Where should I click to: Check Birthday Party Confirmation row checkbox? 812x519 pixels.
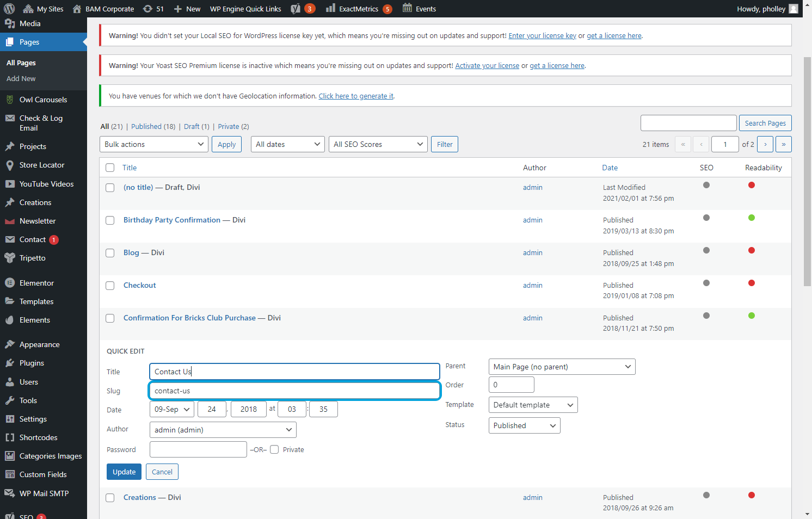(x=110, y=220)
